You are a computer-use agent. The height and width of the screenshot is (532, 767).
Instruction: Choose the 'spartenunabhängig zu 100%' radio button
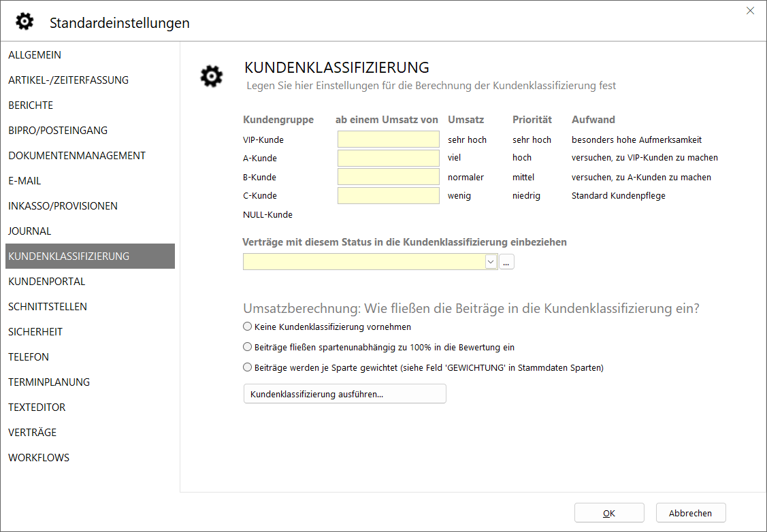(248, 347)
